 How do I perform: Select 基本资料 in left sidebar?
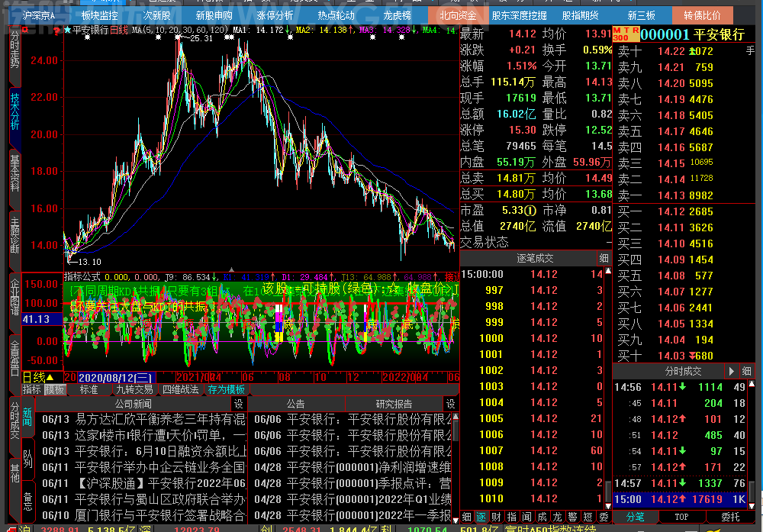[x=15, y=174]
